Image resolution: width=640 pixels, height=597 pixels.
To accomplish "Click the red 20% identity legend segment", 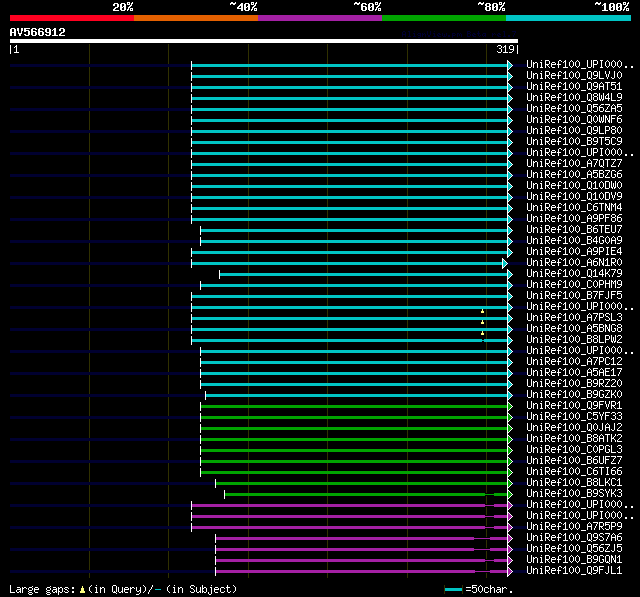I will tap(71, 17).
